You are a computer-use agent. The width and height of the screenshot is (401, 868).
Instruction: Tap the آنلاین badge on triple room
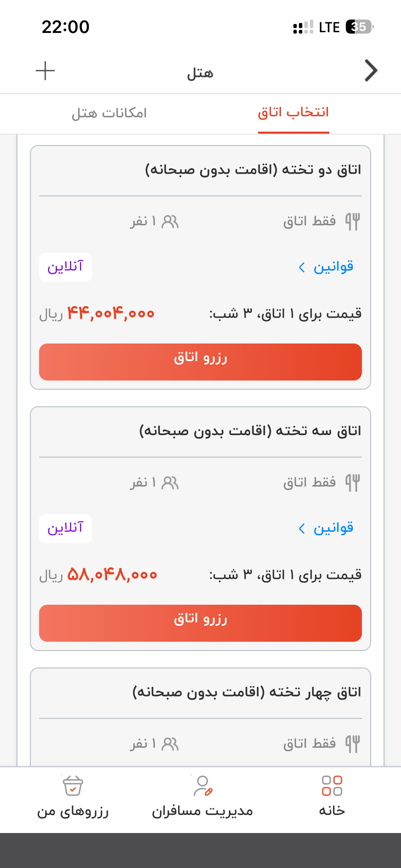65,529
